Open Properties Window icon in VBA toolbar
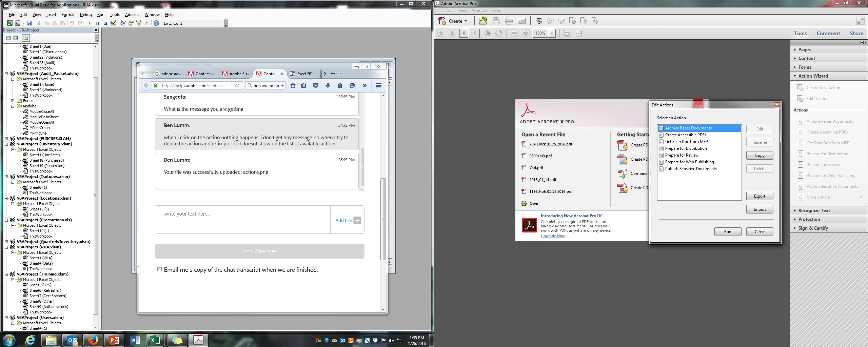The height and width of the screenshot is (347, 868). pos(131,23)
